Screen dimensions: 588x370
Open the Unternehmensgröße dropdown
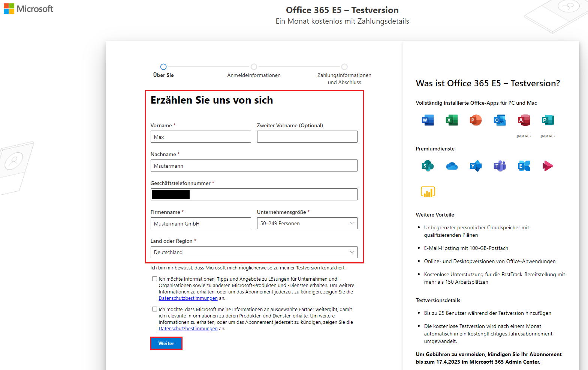pyautogui.click(x=307, y=223)
